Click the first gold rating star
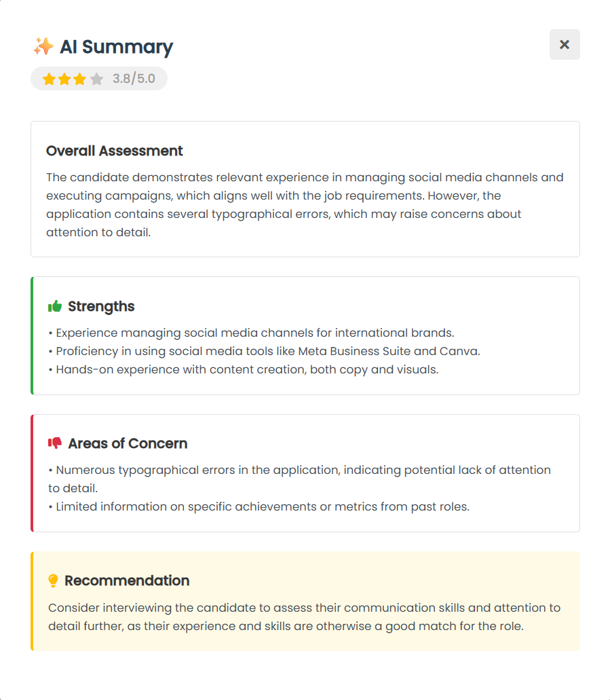The height and width of the screenshot is (700, 610). [x=49, y=79]
